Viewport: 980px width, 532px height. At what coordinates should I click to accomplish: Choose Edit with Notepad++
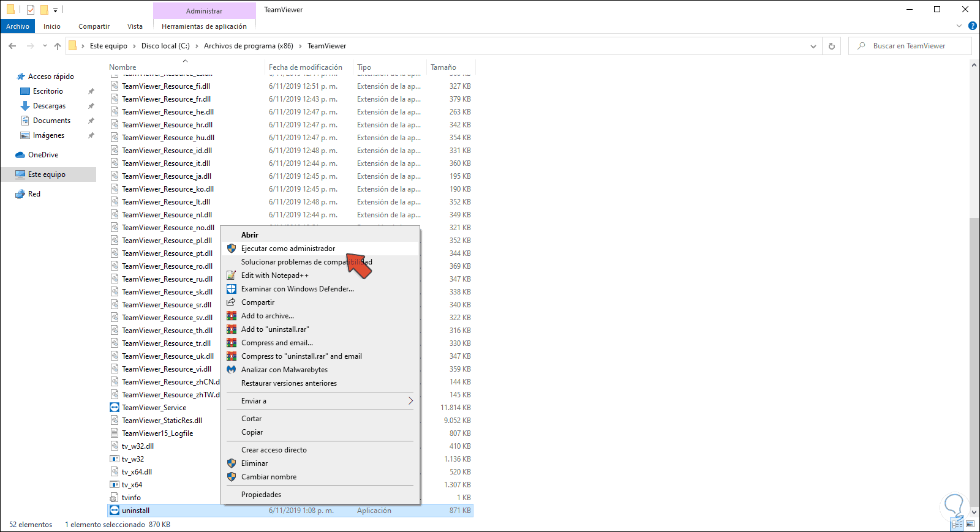[320, 275]
